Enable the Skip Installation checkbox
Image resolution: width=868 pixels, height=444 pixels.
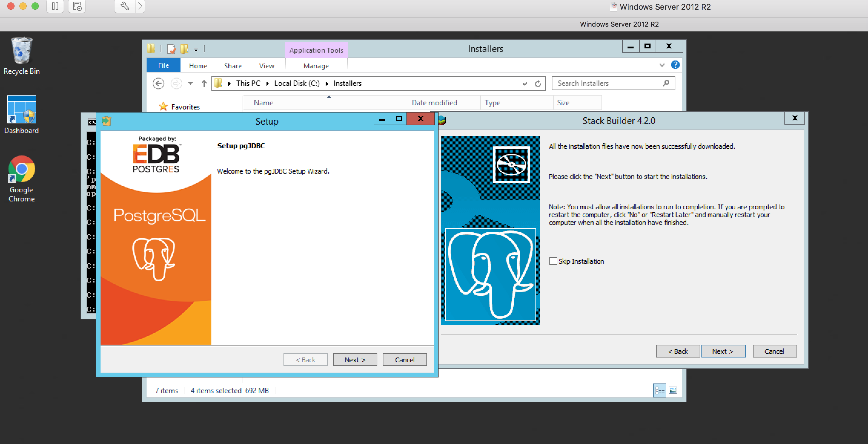553,261
